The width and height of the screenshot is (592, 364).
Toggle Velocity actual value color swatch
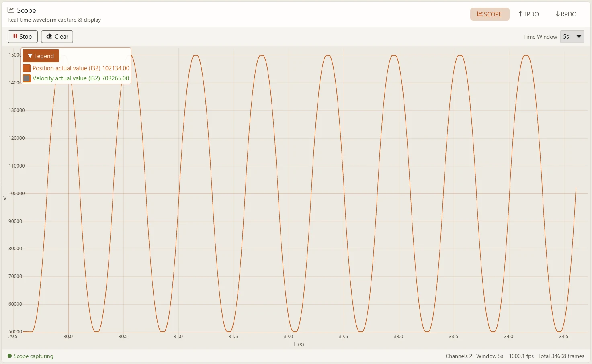coord(27,78)
